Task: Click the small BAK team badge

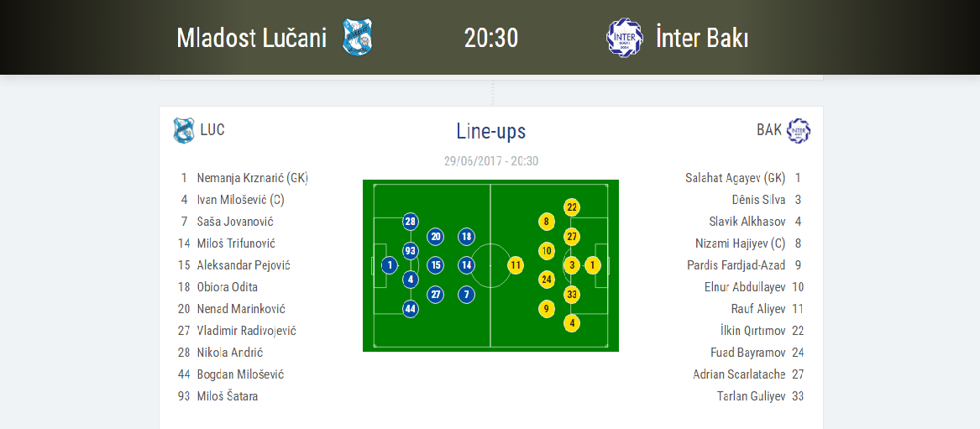Action: 799,130
